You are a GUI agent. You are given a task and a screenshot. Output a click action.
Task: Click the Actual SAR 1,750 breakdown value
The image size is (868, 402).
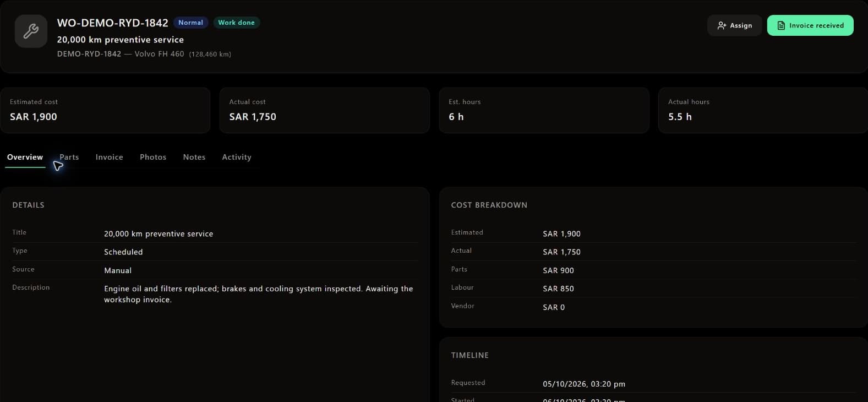coord(561,252)
